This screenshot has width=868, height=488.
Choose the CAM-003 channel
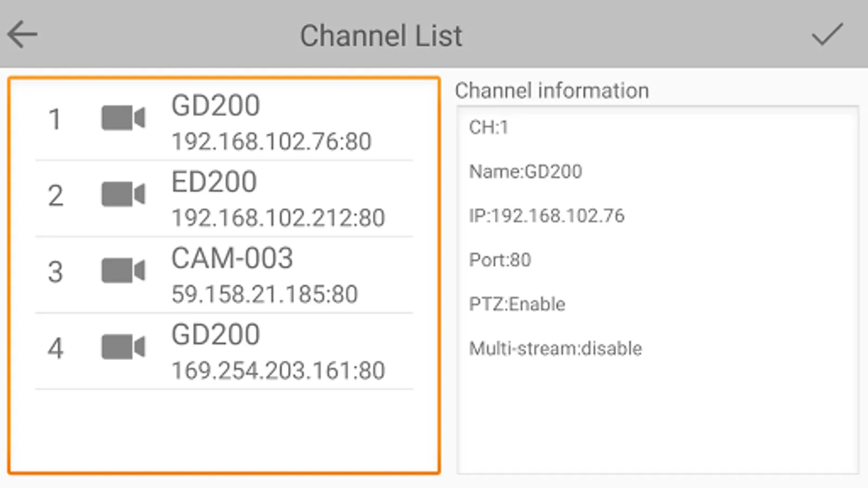click(232, 259)
